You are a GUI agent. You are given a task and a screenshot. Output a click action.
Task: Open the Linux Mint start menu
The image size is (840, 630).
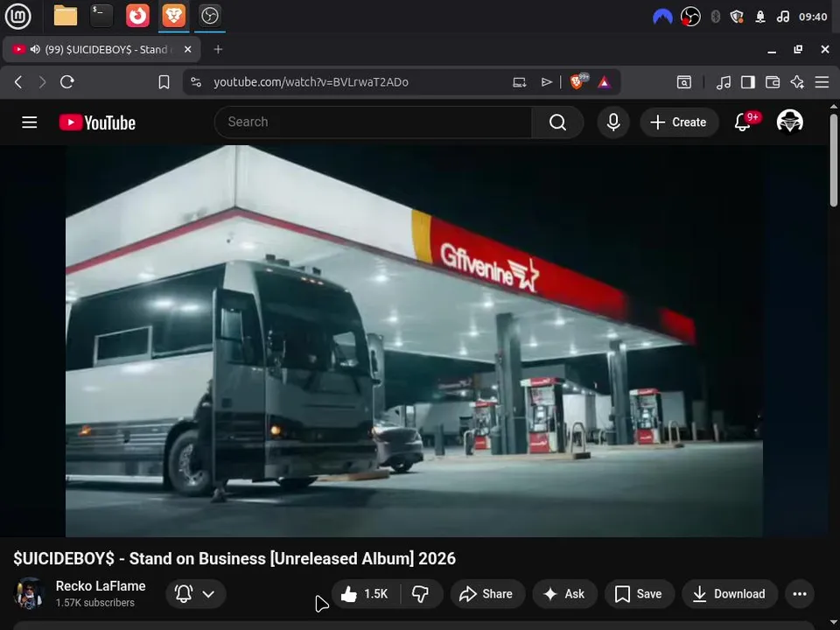coord(17,16)
